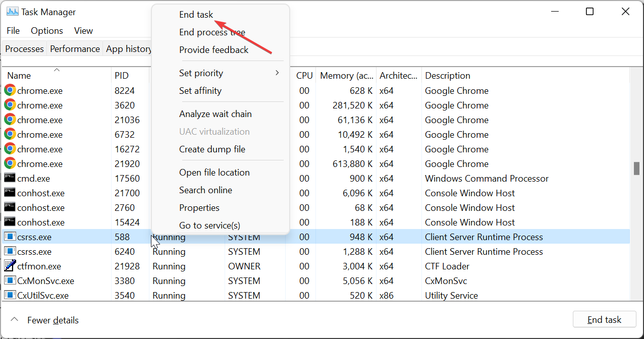Click the vertical scrollbar thumb
The image size is (644, 339).
click(636, 168)
